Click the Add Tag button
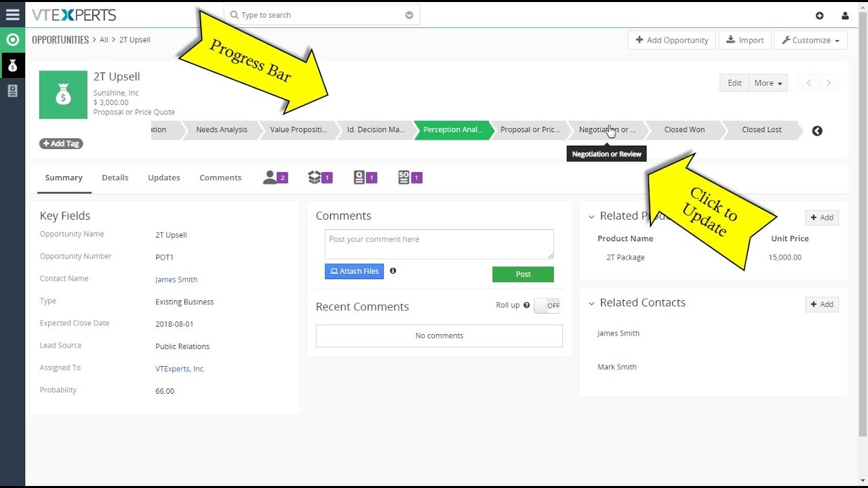868x488 pixels. (61, 144)
